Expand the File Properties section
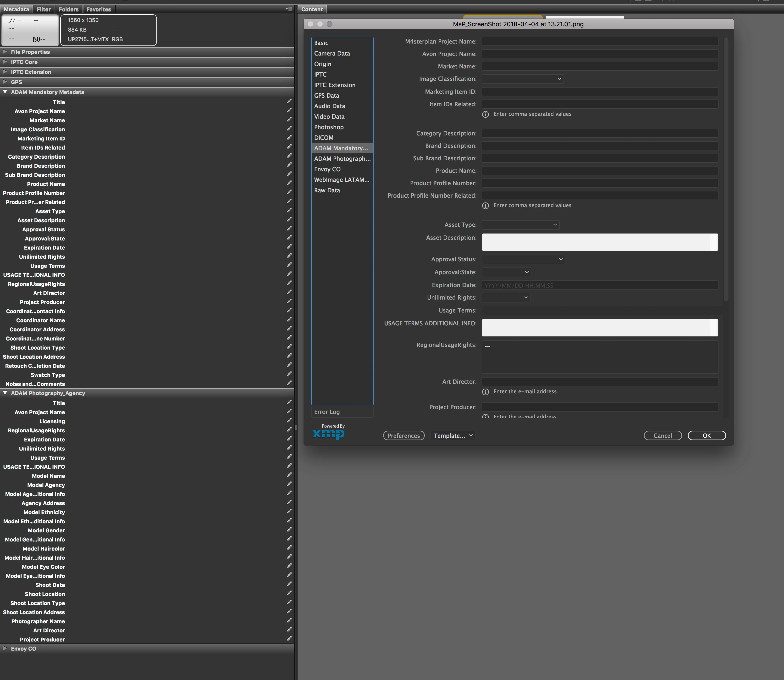The width and height of the screenshot is (784, 680). pos(5,52)
